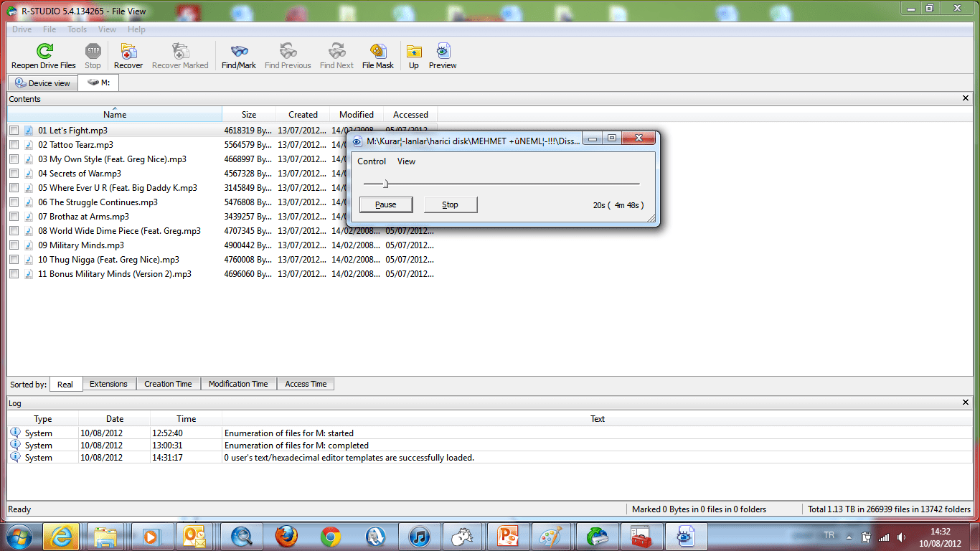
Task: Mark 09 Military Minds.mp3 for recovery
Action: (14, 245)
